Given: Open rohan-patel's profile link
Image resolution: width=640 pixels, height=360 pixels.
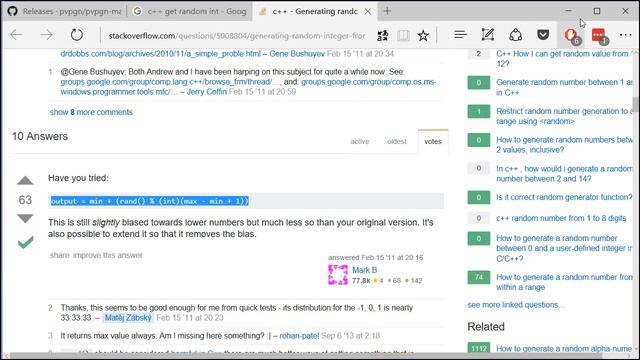Looking at the screenshot, I should tap(299, 336).
